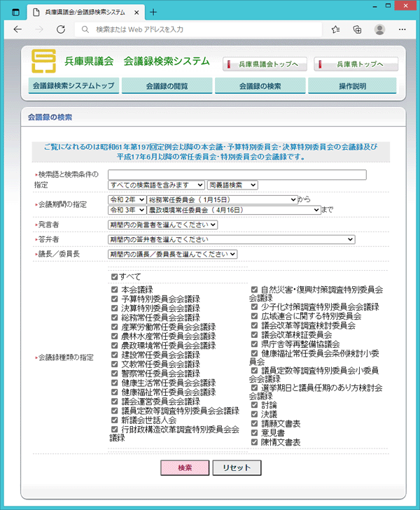Open the collections icon
420x510 pixels.
point(357,29)
